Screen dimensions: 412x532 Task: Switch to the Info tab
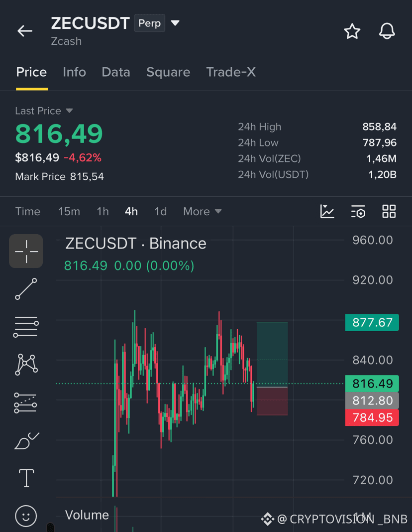tap(74, 72)
